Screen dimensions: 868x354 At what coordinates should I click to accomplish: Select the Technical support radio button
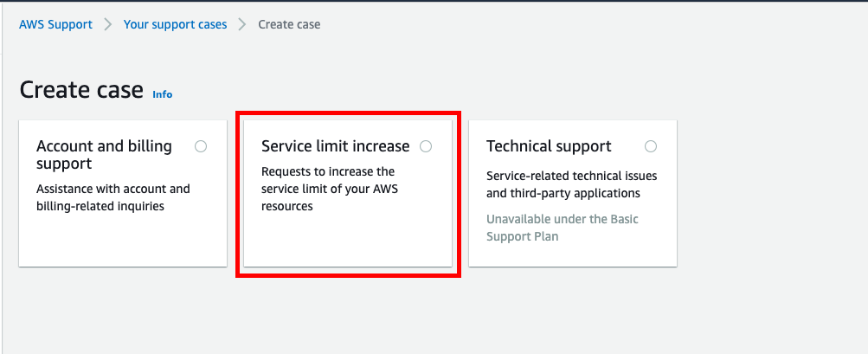coord(651,146)
